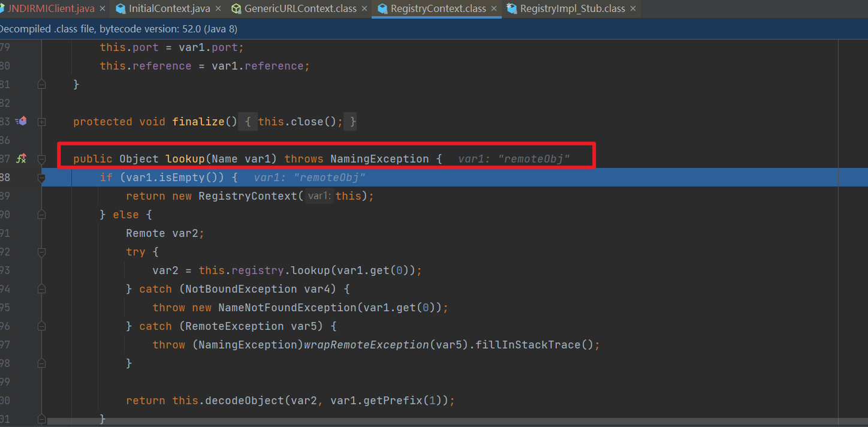Close the RegistryContext.class tab
This screenshot has height=427, width=868.
[494, 9]
